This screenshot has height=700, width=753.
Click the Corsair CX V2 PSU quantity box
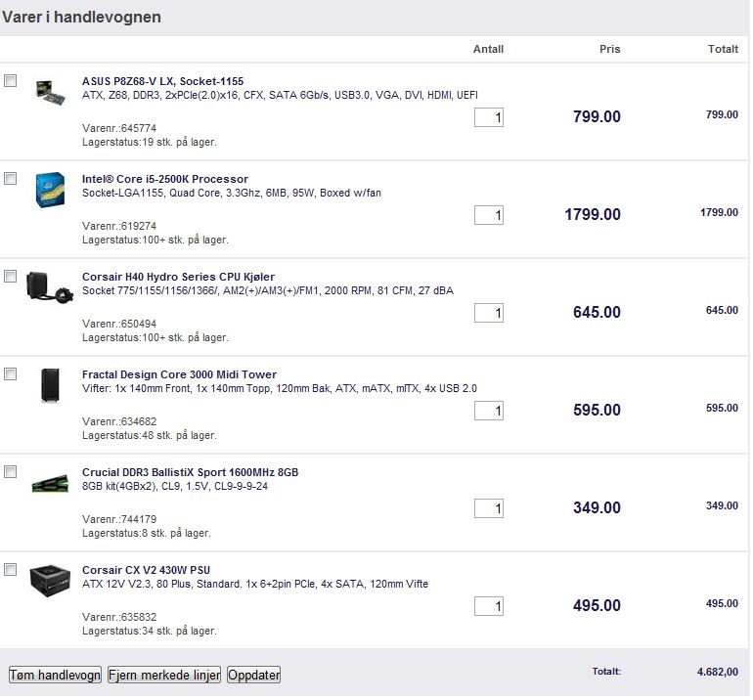489,606
